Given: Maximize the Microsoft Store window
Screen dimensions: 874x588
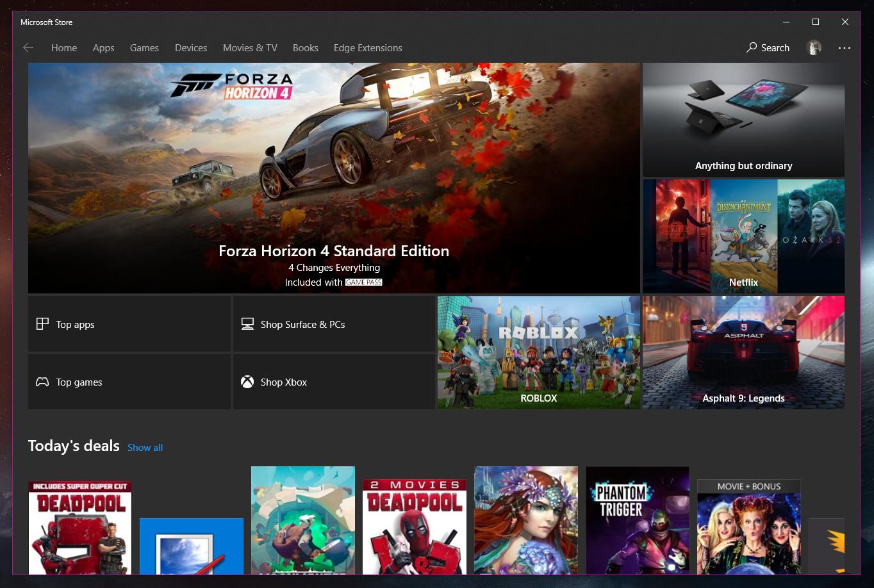Looking at the screenshot, I should [x=816, y=22].
